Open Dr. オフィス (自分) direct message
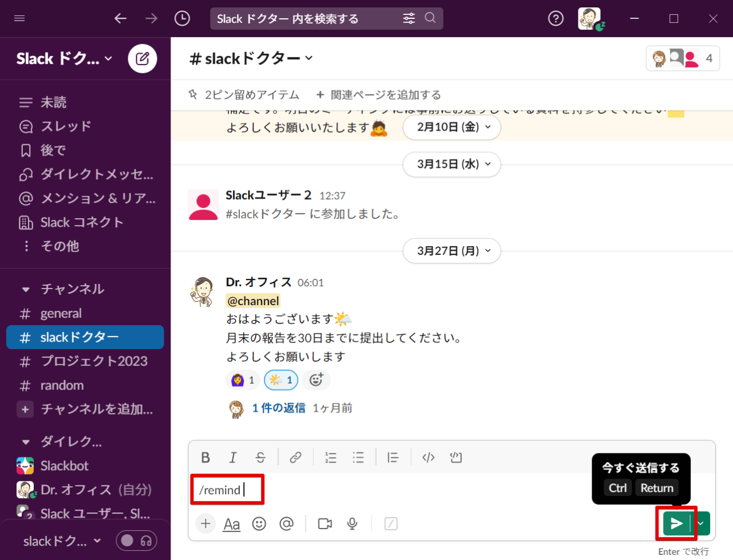This screenshot has height=560, width=733. click(85, 490)
